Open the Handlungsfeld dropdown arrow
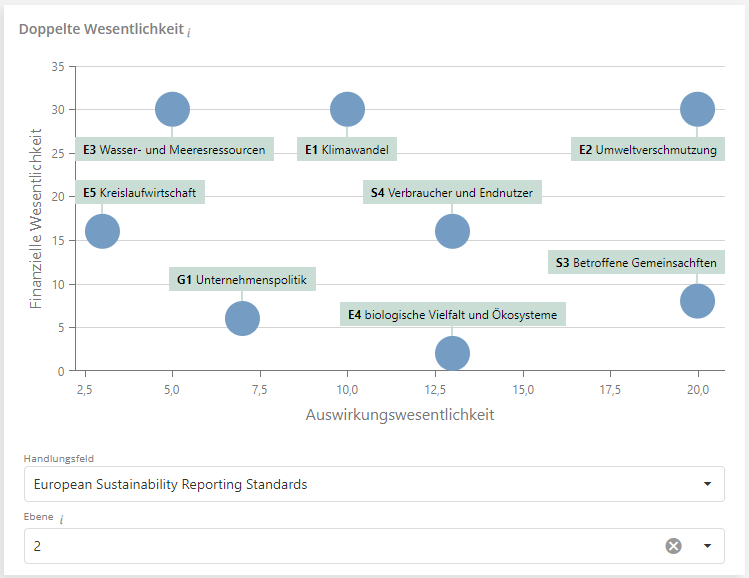 [x=707, y=484]
